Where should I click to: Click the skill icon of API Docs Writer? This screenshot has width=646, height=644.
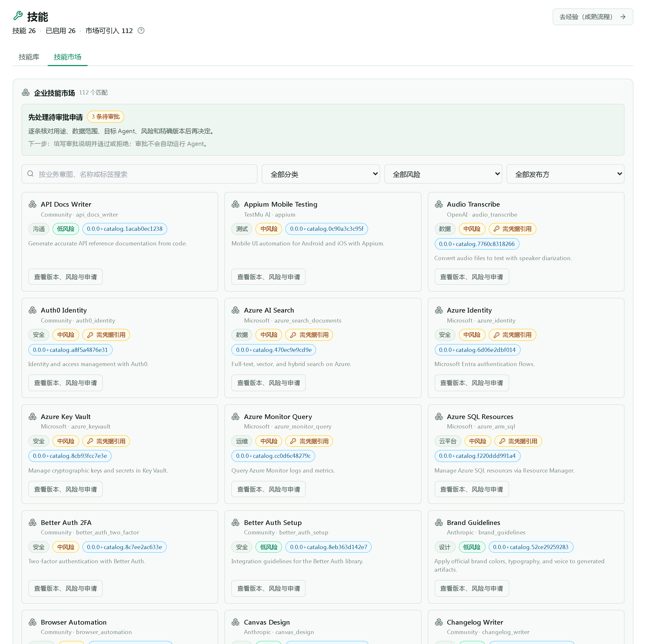click(x=33, y=204)
